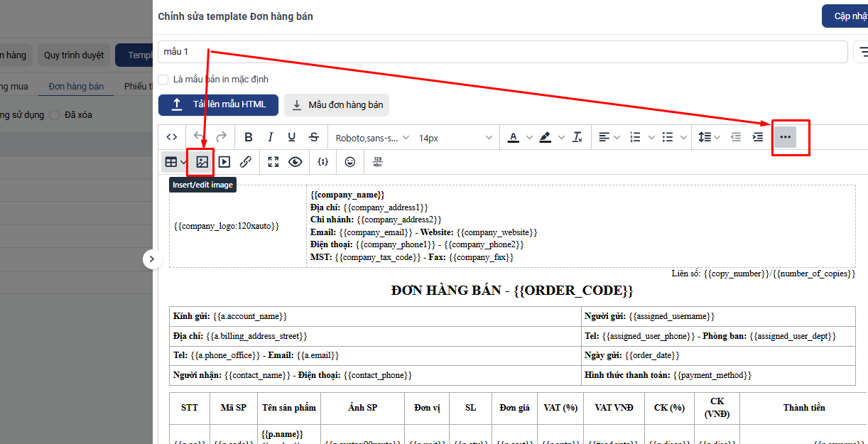Open the source code view icon

tap(171, 137)
